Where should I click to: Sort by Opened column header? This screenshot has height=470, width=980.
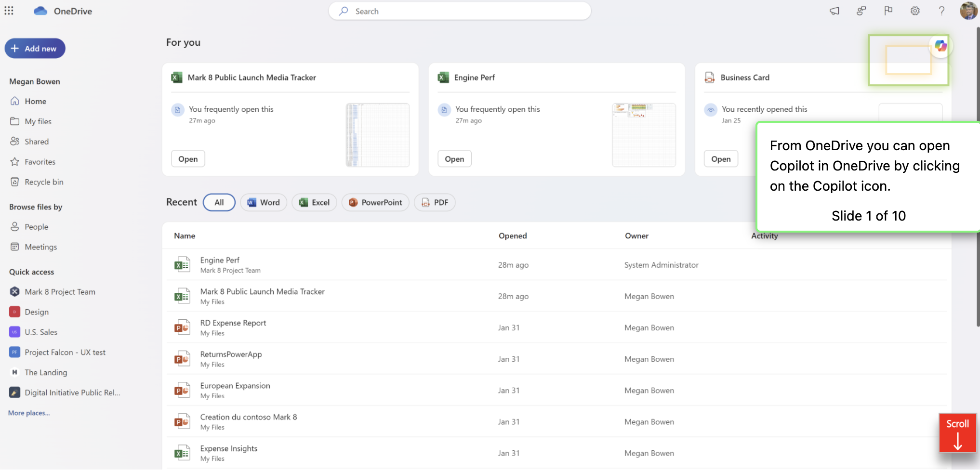(513, 236)
